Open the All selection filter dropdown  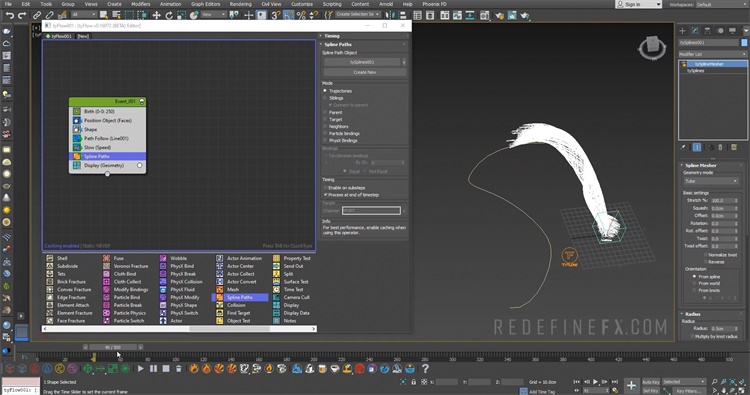click(x=84, y=15)
